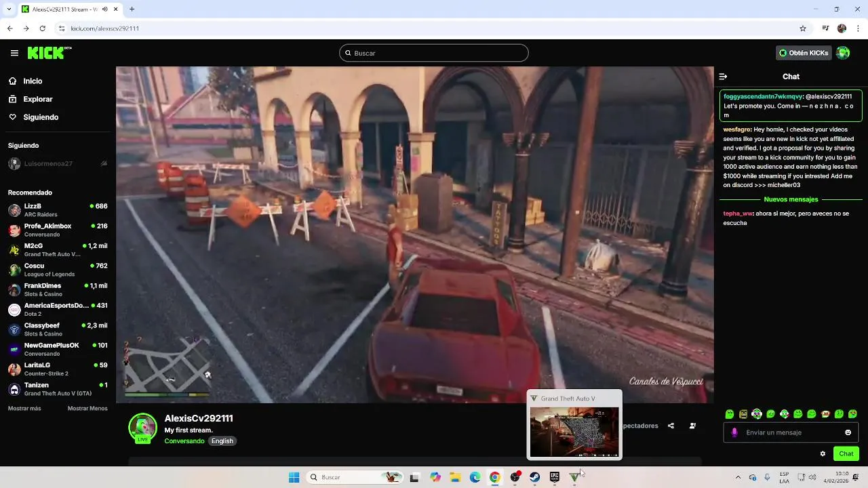Open Chrome three-dot menu
Image resolution: width=868 pixels, height=488 pixels.
[859, 28]
